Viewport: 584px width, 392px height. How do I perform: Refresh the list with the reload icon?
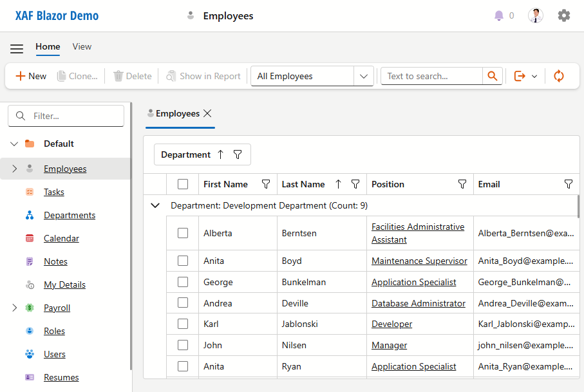pos(559,76)
